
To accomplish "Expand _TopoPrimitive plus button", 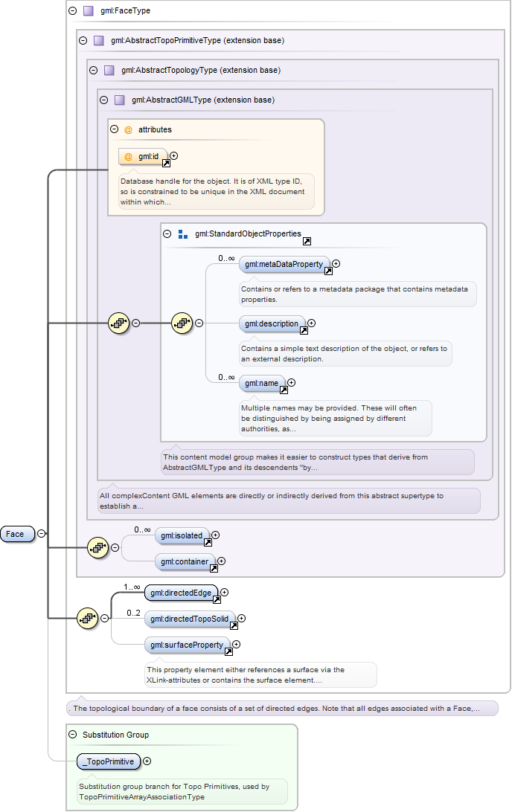I will click(147, 761).
